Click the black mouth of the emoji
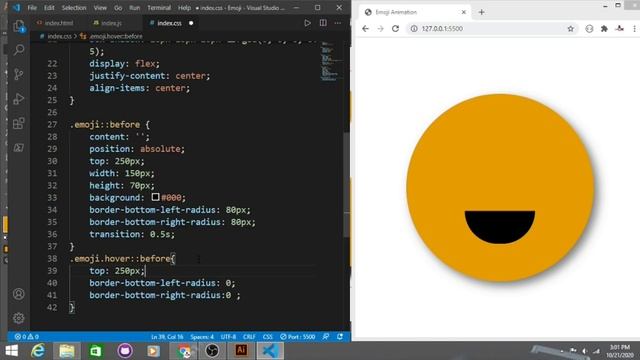The width and height of the screenshot is (640, 360). (x=500, y=226)
